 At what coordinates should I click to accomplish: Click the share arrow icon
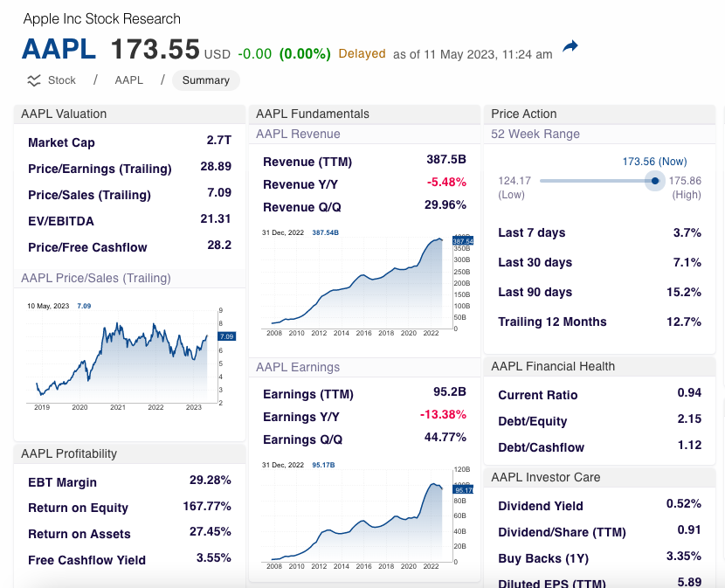[570, 46]
